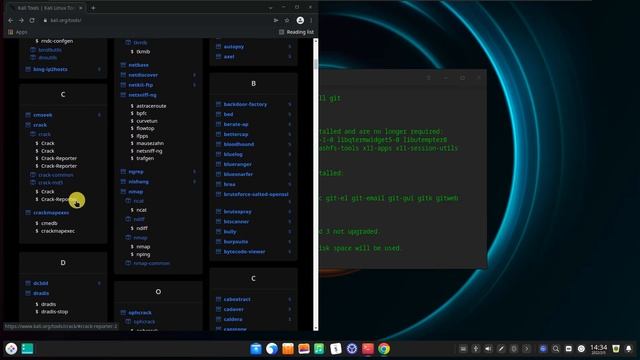
Task: Launch the music player from dock
Action: pos(320,349)
